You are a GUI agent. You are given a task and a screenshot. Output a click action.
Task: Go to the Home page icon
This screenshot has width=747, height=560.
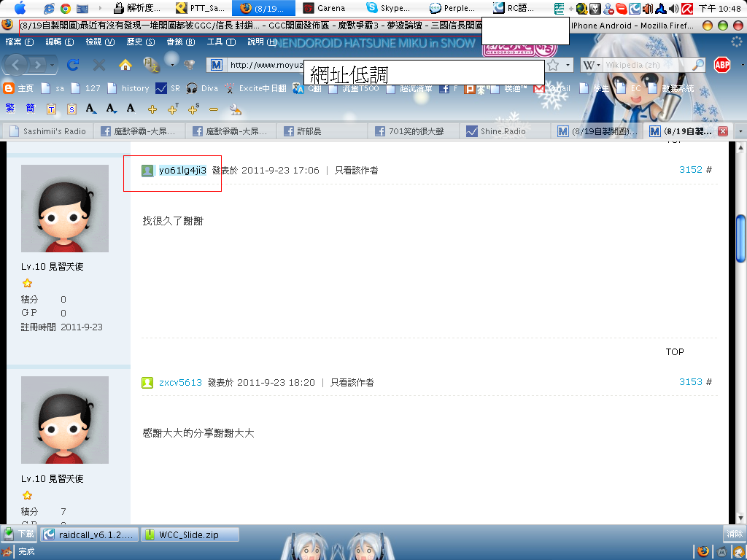[125, 65]
